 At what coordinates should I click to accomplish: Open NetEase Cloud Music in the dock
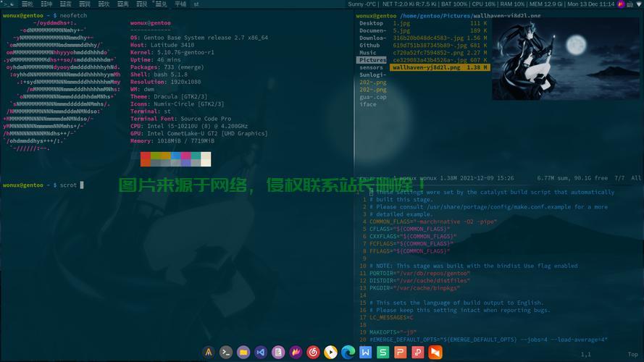314,353
